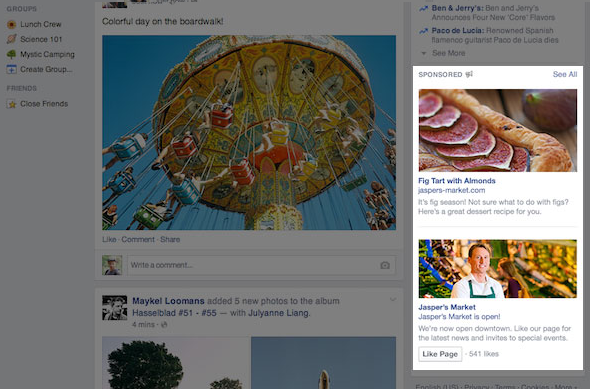Click the Sponsored megaphone icon
The image size is (590, 389).
(x=469, y=74)
